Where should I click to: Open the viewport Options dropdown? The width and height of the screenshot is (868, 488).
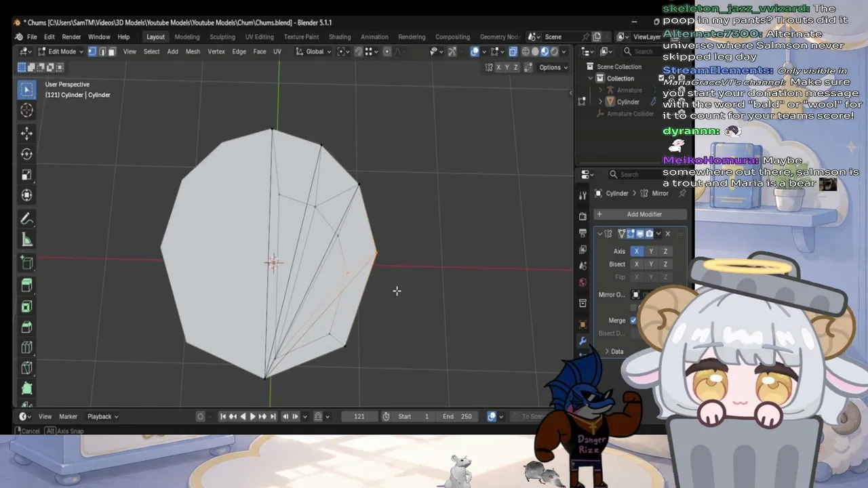coord(553,67)
